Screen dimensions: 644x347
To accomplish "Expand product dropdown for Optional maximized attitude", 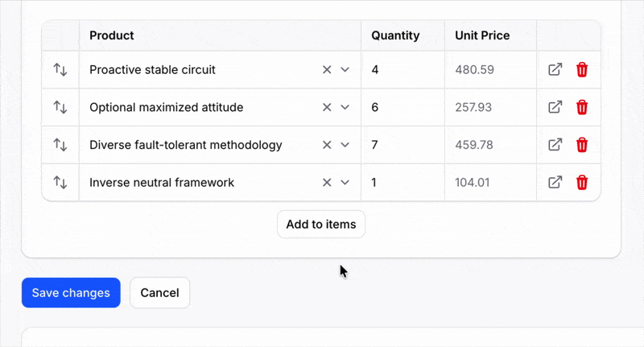I will tap(345, 107).
